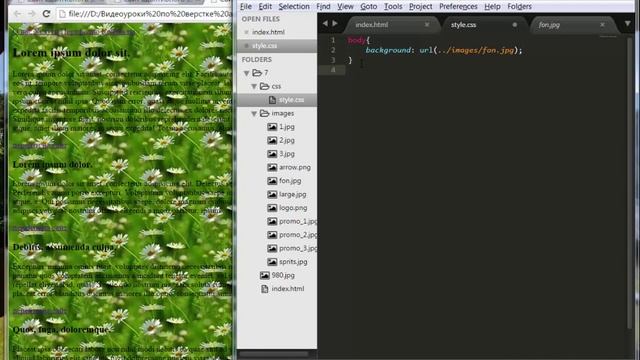Open the Find menu
The image size is (640, 360).
tap(323, 7)
